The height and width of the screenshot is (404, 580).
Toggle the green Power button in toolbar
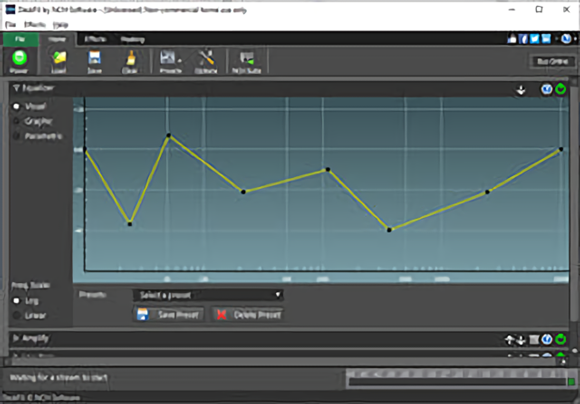(19, 61)
